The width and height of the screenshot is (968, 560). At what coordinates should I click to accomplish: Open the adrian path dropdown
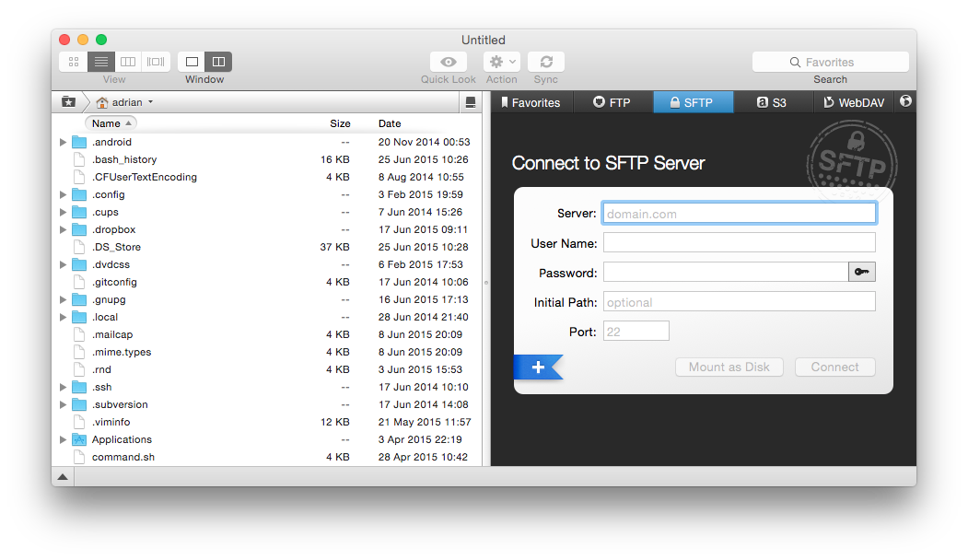coord(125,102)
